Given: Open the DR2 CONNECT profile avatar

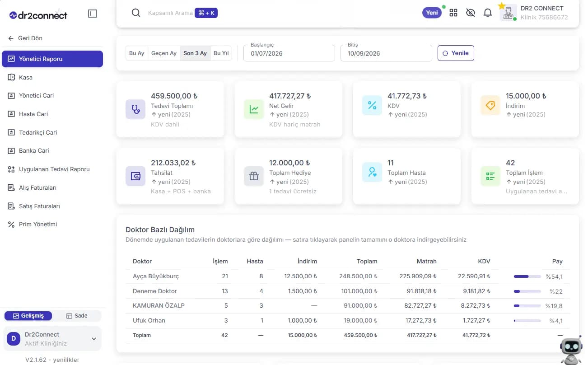Looking at the screenshot, I should click(x=509, y=13).
